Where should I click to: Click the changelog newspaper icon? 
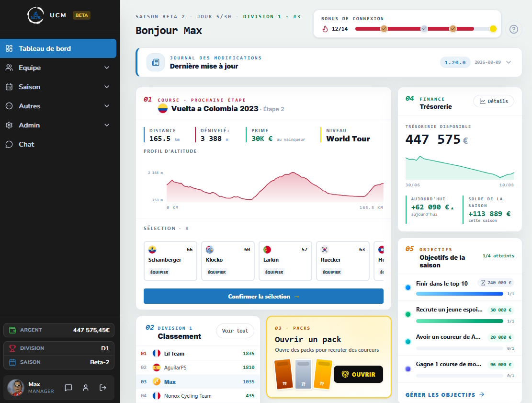[x=156, y=62]
